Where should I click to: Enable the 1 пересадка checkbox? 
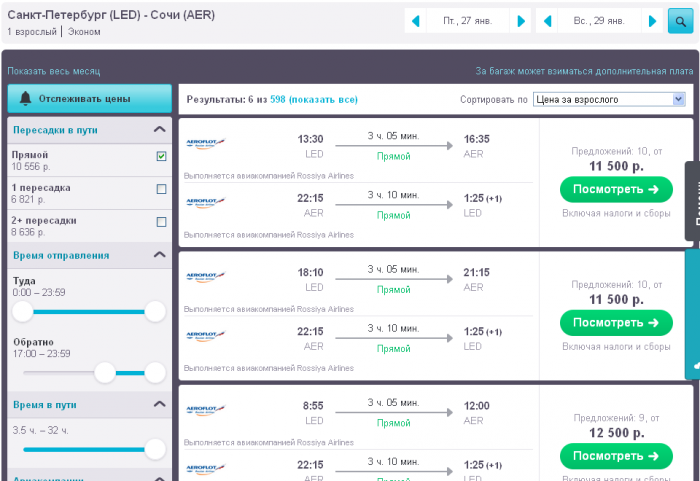(162, 189)
